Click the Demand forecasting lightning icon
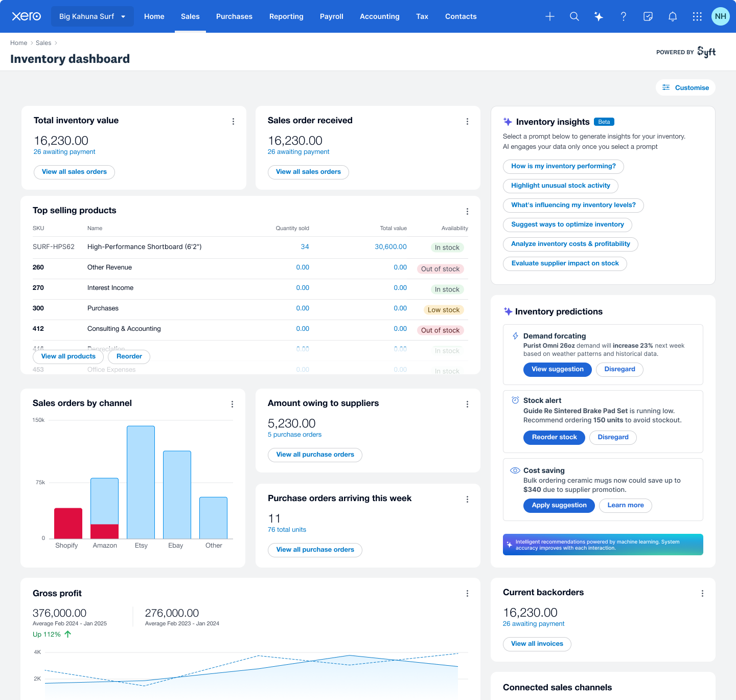This screenshot has height=700, width=736. click(515, 336)
